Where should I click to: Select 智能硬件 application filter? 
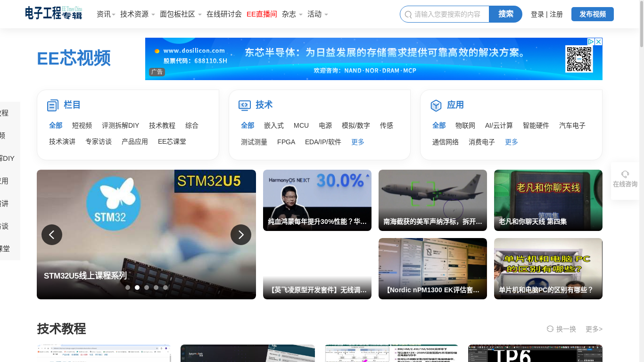(536, 125)
